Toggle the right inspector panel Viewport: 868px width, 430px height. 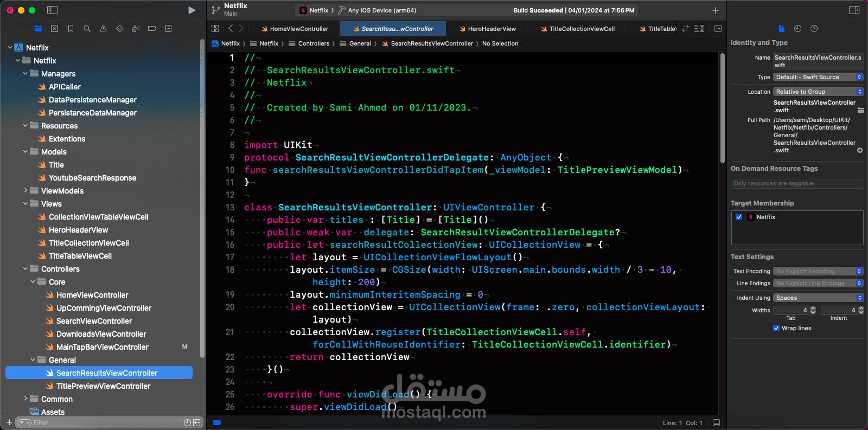[x=854, y=10]
